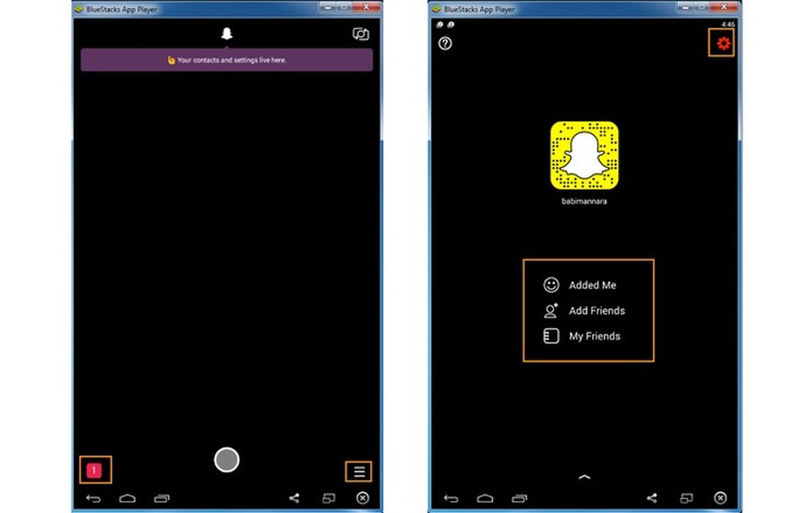Open the Stories hamburger icon
This screenshot has width=812, height=513.
(x=358, y=471)
